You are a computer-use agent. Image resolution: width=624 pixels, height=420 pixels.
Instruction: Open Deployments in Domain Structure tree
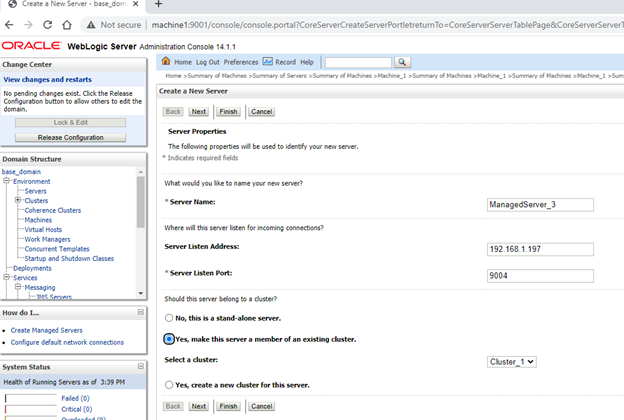tap(32, 268)
